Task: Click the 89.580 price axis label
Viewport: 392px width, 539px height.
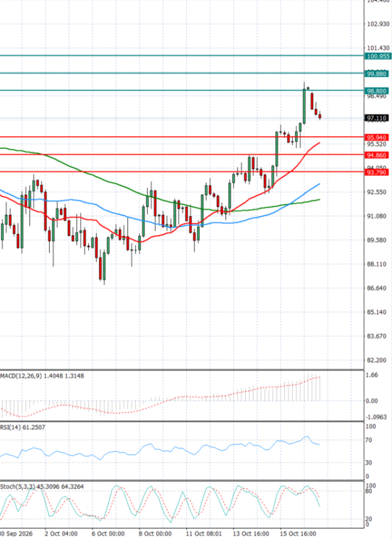Action: (x=377, y=240)
